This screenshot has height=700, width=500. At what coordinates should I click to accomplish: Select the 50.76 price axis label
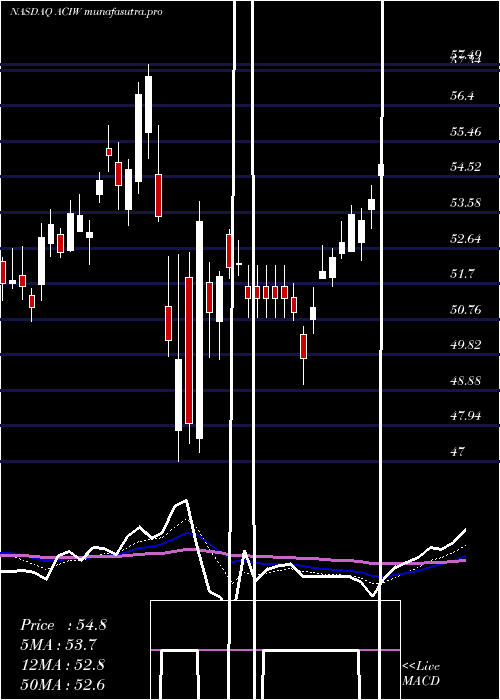tap(466, 309)
